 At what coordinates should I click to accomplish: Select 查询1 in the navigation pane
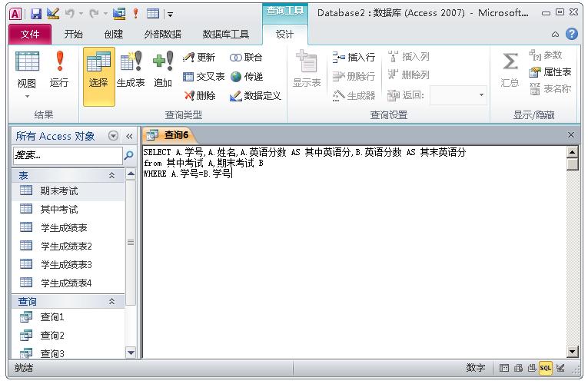pyautogui.click(x=68, y=317)
